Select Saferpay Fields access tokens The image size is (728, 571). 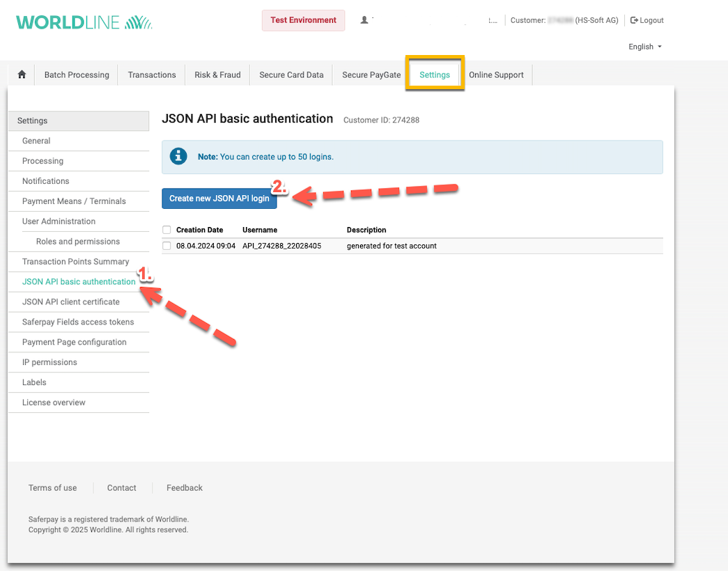coord(78,322)
